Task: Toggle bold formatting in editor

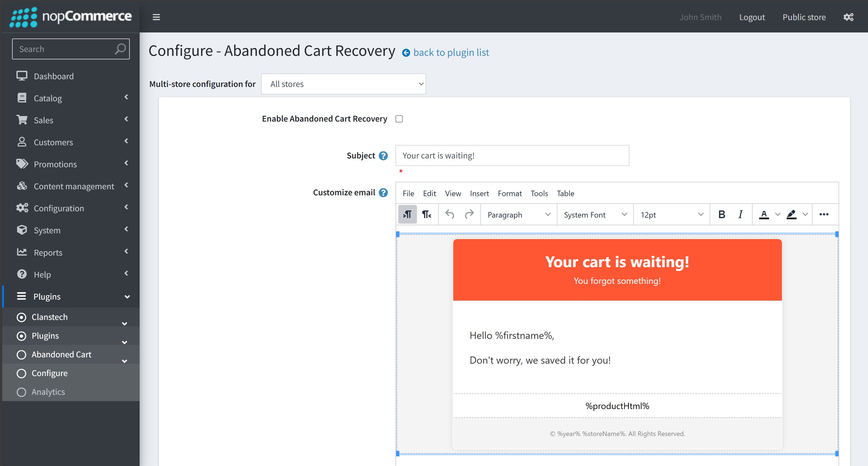Action: point(722,215)
